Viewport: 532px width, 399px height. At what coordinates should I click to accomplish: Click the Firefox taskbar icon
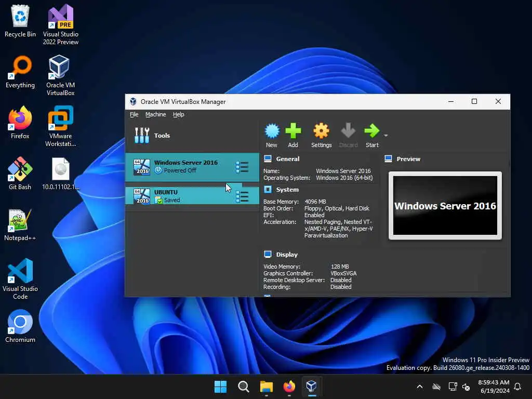click(289, 387)
